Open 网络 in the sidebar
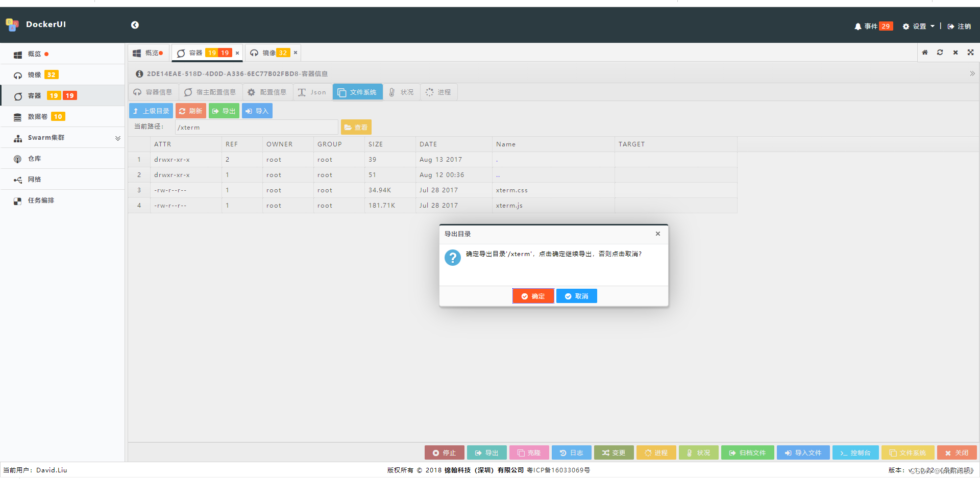The height and width of the screenshot is (479, 980). [62, 179]
